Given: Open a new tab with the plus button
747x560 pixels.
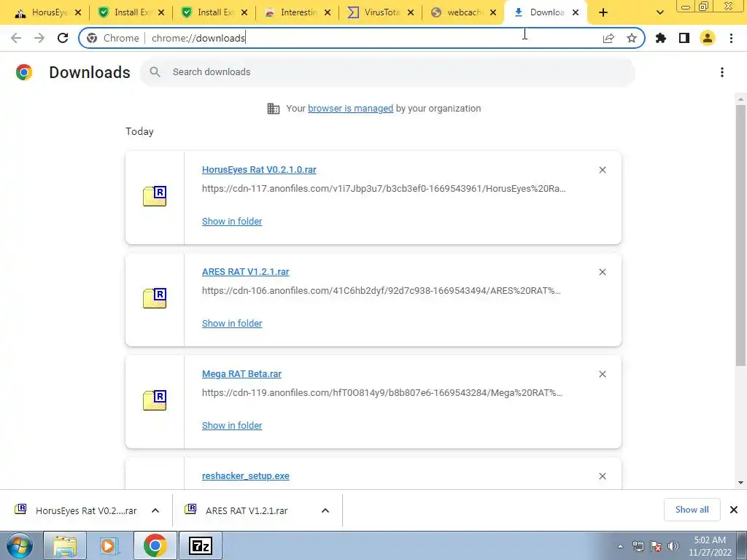Looking at the screenshot, I should point(603,12).
